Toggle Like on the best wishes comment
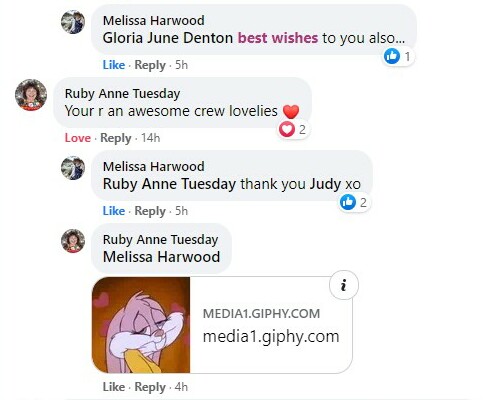This screenshot has height=400, width=495. click(114, 65)
